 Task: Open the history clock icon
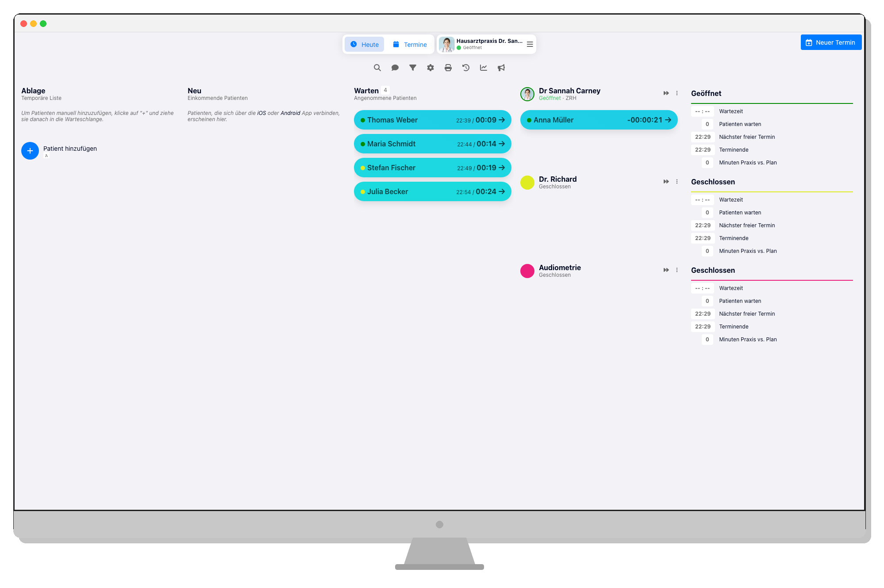(x=465, y=68)
